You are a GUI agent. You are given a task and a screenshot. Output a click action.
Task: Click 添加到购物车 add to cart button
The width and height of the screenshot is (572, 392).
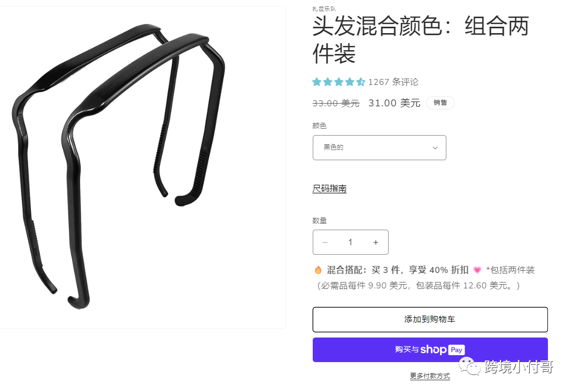[x=430, y=319]
